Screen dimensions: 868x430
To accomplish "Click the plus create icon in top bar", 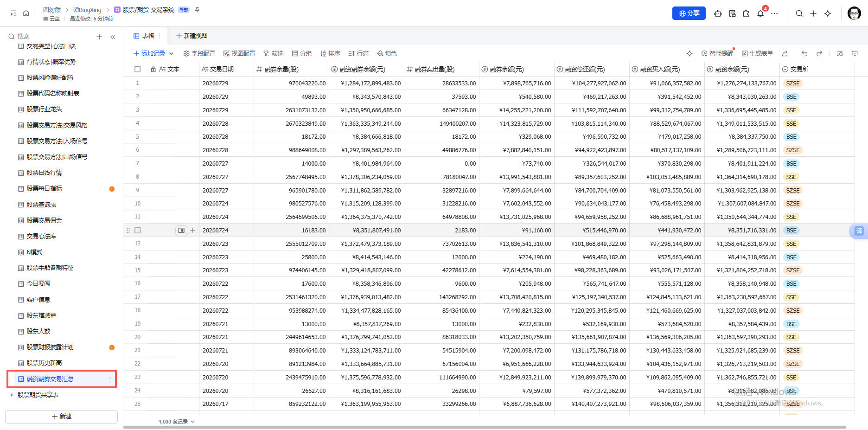I will [x=813, y=13].
